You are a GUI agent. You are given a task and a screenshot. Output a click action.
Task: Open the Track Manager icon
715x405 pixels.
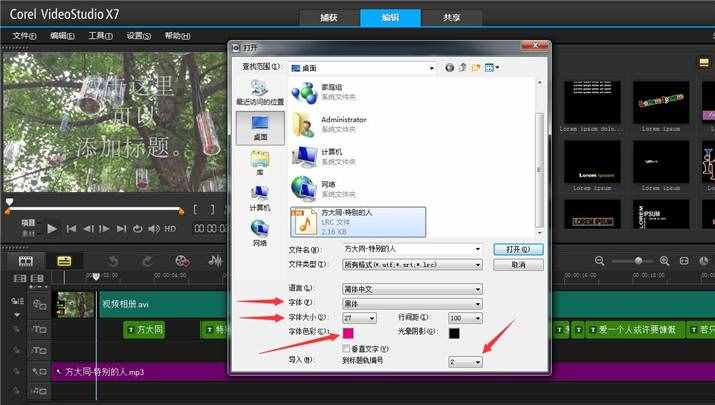point(18,301)
